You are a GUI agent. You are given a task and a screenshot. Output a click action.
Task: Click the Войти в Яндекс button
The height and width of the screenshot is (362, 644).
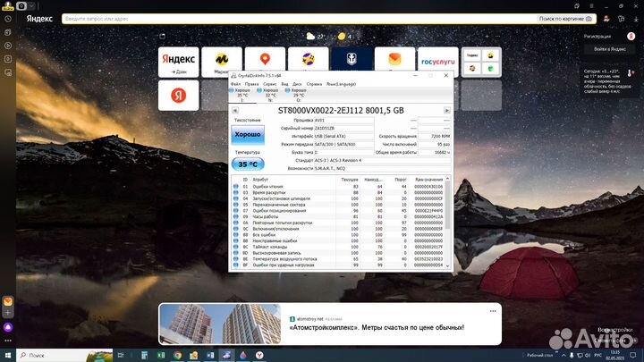(610, 49)
